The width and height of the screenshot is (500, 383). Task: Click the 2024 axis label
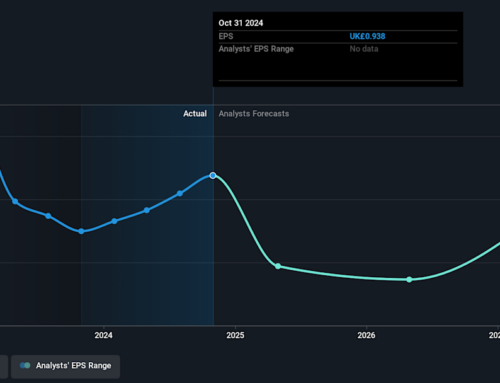(103, 335)
